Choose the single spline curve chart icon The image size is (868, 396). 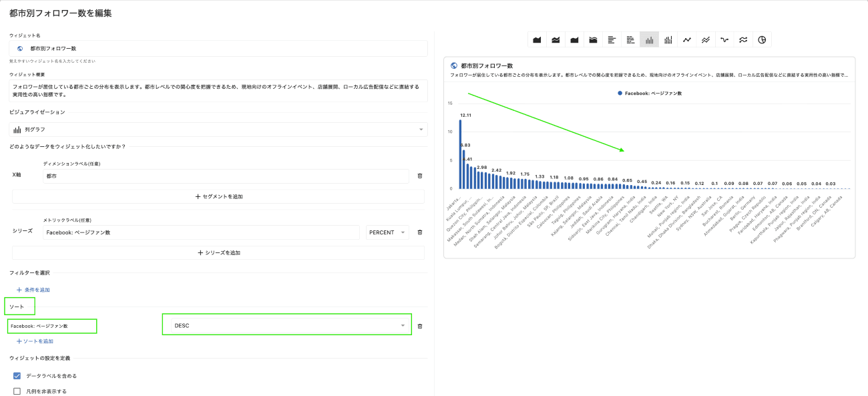(724, 40)
